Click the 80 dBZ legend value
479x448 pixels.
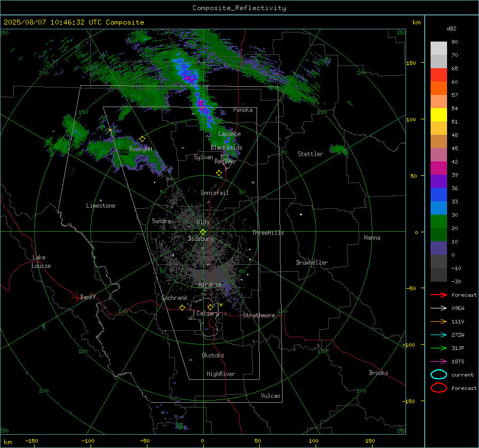pyautogui.click(x=455, y=42)
